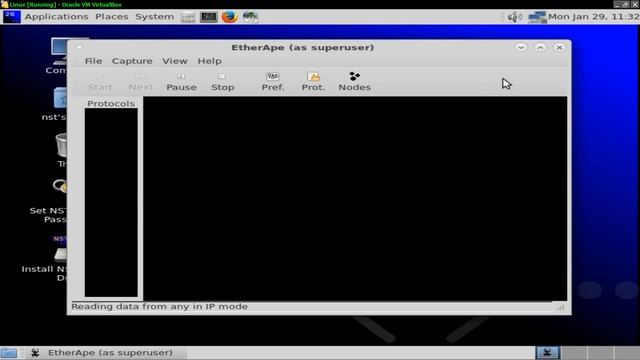Launch Firefox from the top panel
The image size is (640, 360).
(x=229, y=17)
